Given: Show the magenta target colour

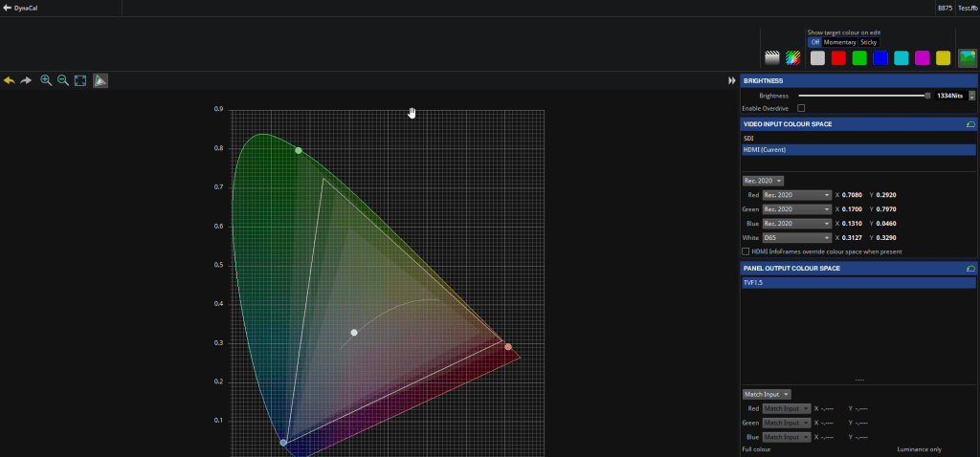Looking at the screenshot, I should pos(922,58).
